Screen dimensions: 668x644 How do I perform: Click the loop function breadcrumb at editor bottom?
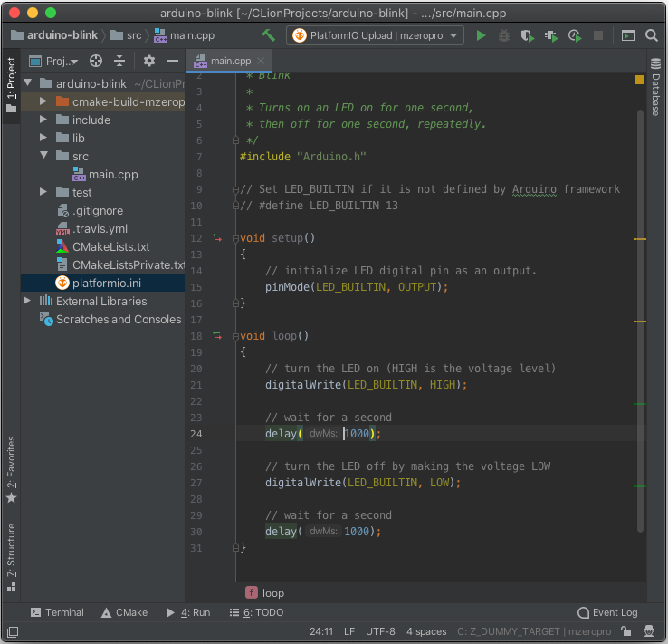tap(264, 593)
